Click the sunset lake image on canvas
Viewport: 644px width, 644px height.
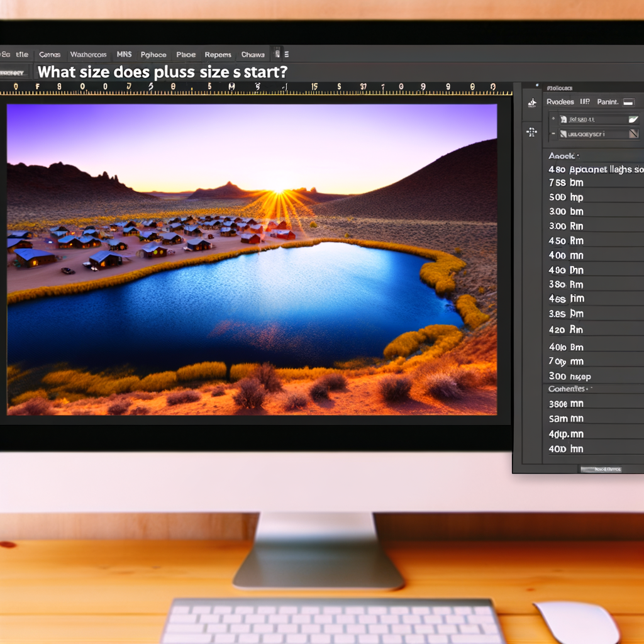click(x=252, y=259)
